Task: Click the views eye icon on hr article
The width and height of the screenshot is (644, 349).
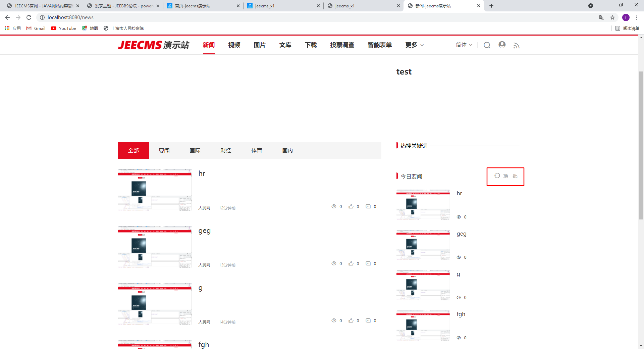Action: coord(334,206)
